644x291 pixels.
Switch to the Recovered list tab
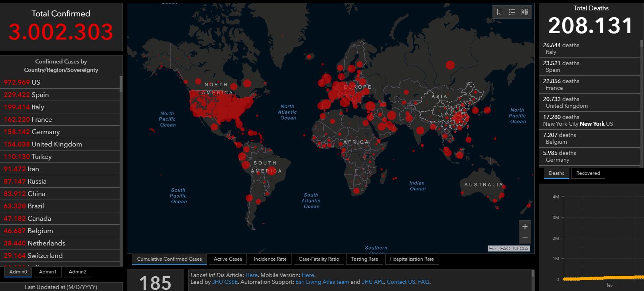pyautogui.click(x=588, y=173)
